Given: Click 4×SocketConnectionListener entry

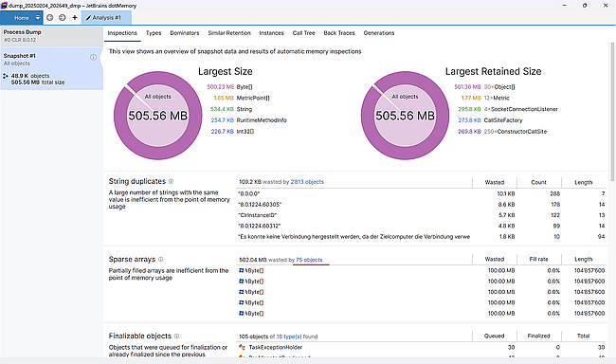Looking at the screenshot, I should [521, 109].
